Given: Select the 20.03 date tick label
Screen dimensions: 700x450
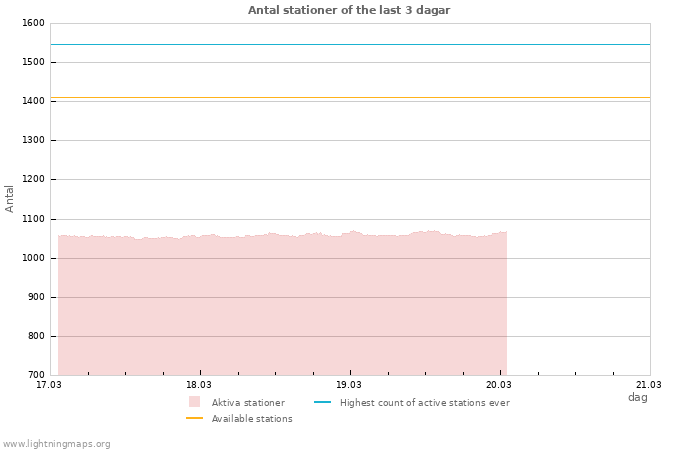Looking at the screenshot, I should [x=498, y=384].
